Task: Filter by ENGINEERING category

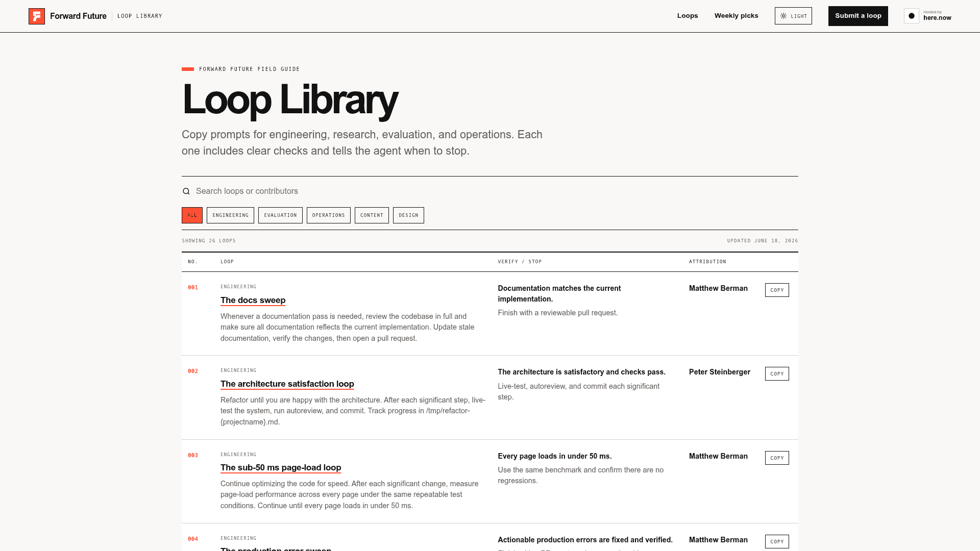Action: click(x=230, y=215)
